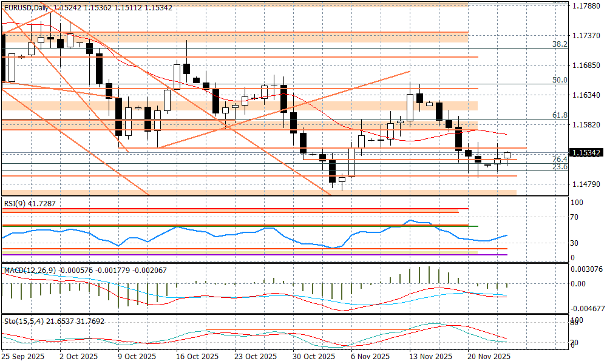Viewport: 607px width, 364px height.
Task: Click the MACD 0.003076 scale label
Action: [x=588, y=269]
